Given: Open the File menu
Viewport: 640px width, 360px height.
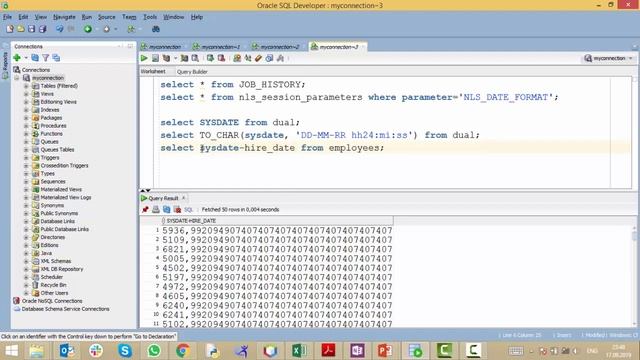Looking at the screenshot, I should click(7, 17).
